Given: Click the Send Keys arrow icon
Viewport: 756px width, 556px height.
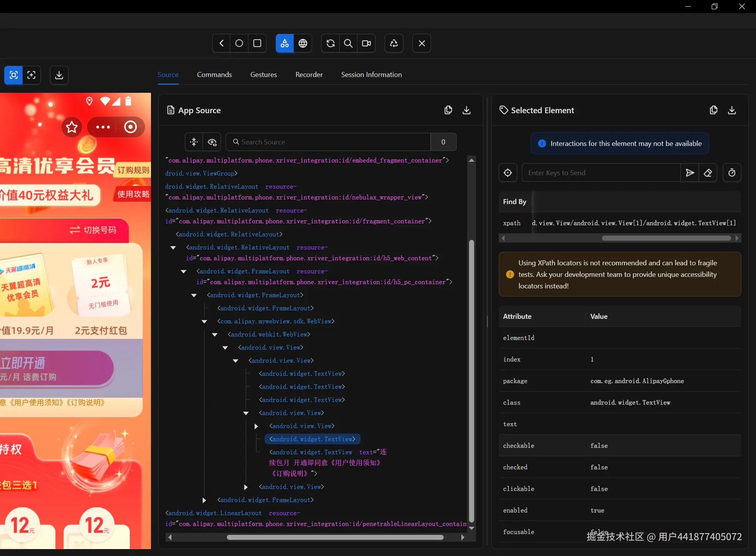Looking at the screenshot, I should tap(690, 173).
